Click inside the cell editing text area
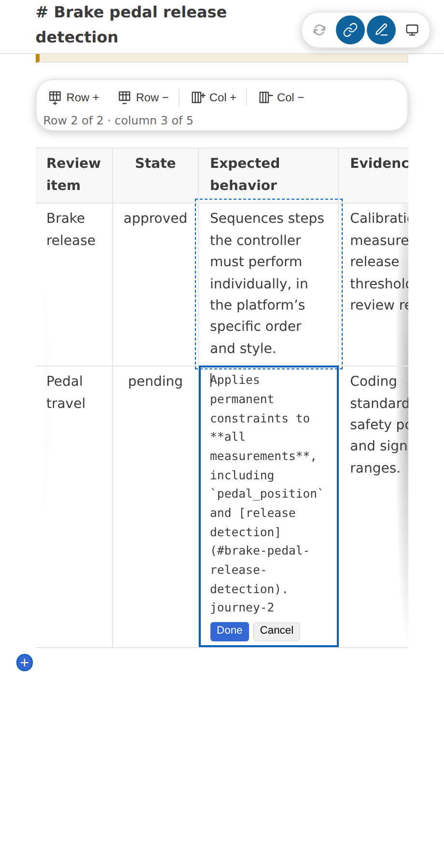This screenshot has height=868, width=444. [x=268, y=494]
